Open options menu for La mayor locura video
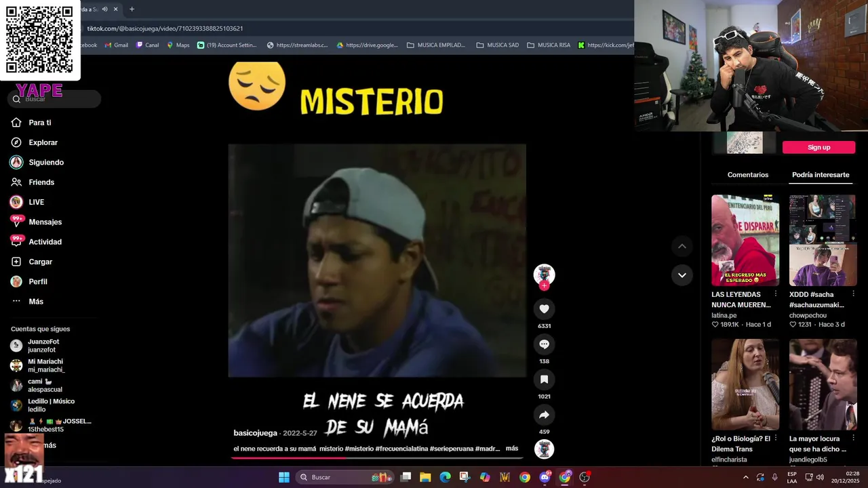868x488 pixels. [853, 439]
